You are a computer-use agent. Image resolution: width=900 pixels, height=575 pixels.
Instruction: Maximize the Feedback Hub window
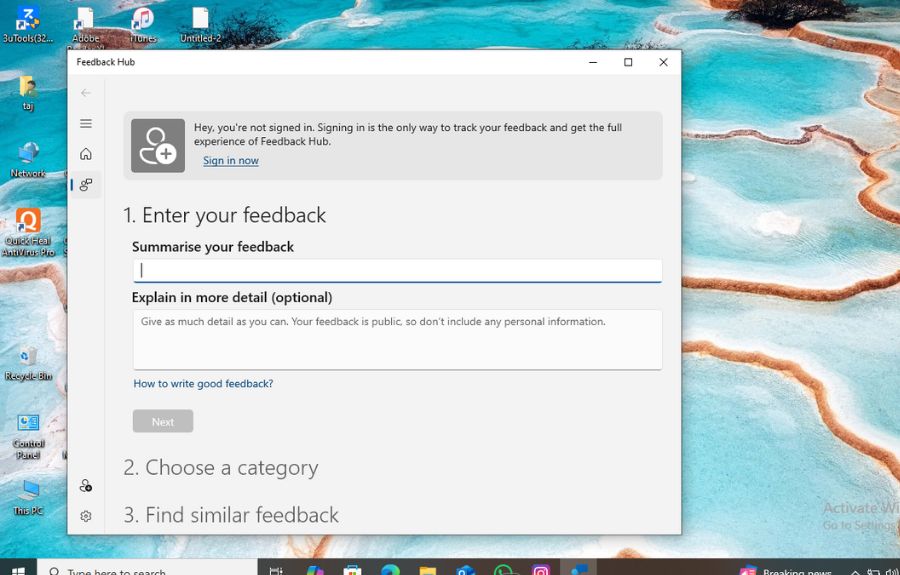(628, 62)
